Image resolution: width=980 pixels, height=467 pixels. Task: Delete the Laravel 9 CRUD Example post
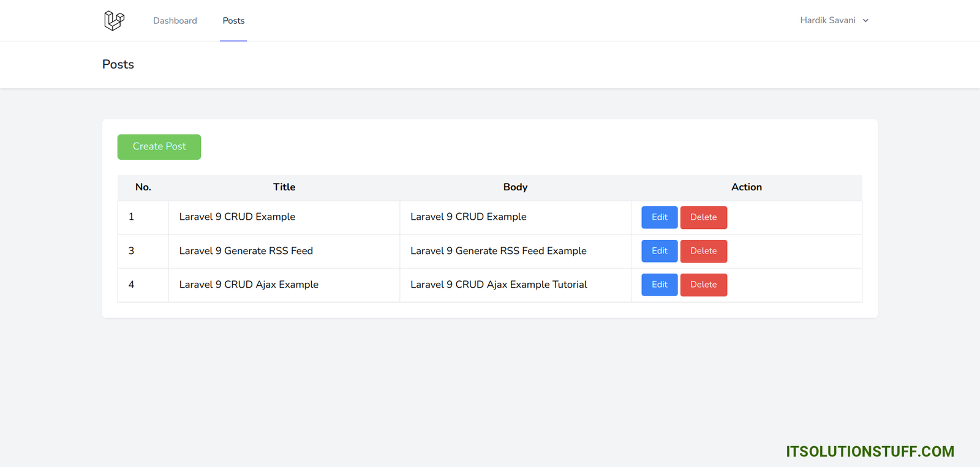coord(703,217)
